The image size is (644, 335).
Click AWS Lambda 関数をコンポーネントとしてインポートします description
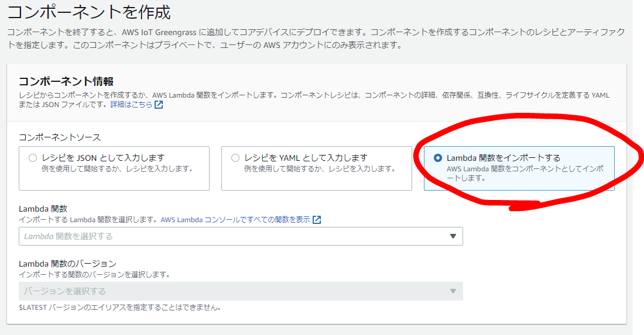[x=525, y=174]
